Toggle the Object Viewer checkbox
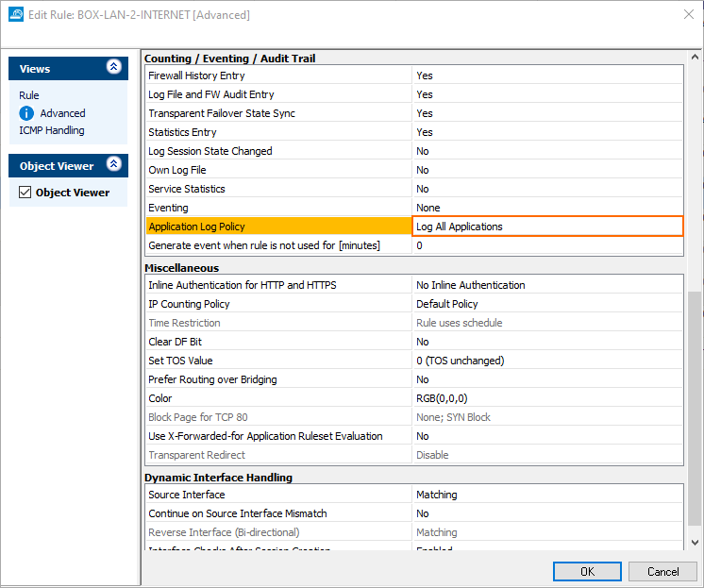This screenshot has height=588, width=704. click(x=25, y=193)
